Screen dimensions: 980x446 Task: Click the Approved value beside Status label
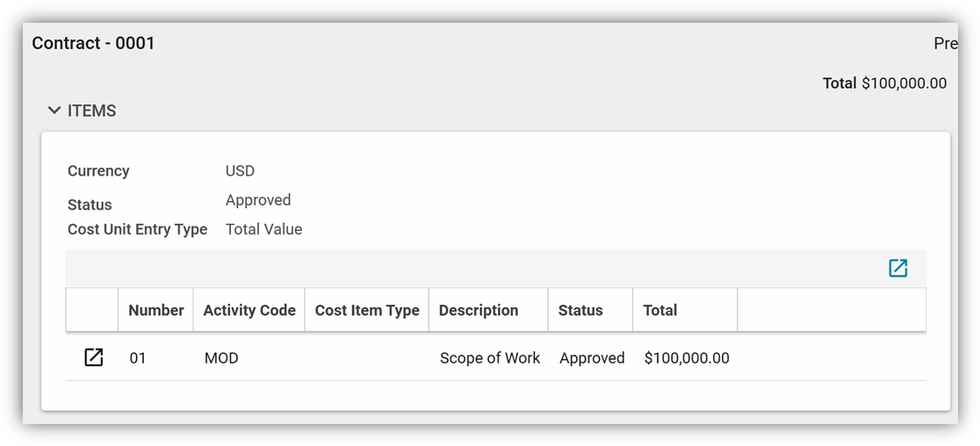[x=258, y=200]
